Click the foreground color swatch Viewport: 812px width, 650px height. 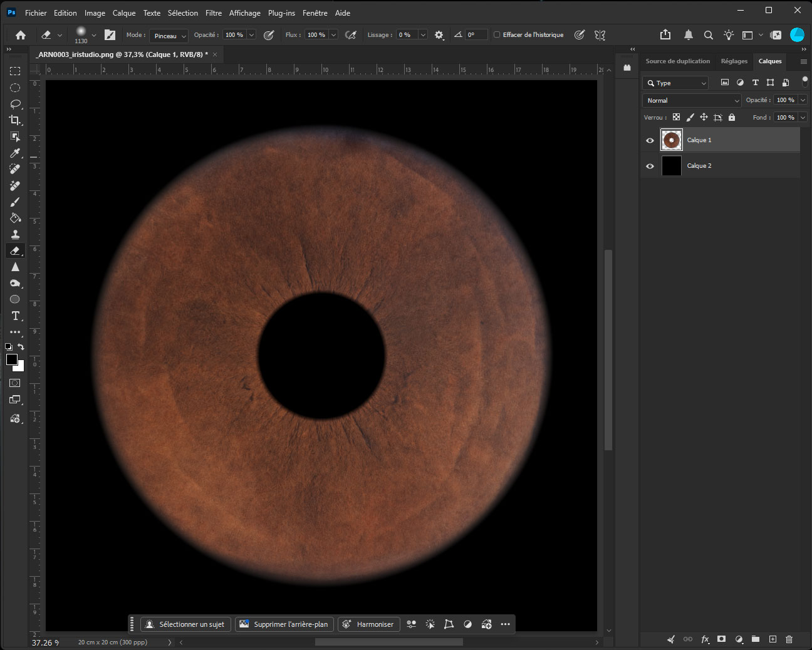(x=12, y=359)
